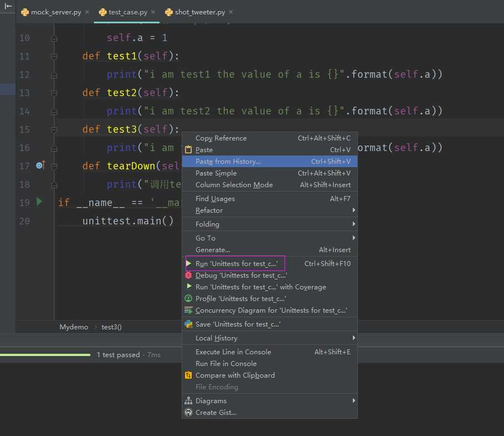Click the self.a = 1 code line
The image size is (504, 436).
[x=137, y=38]
